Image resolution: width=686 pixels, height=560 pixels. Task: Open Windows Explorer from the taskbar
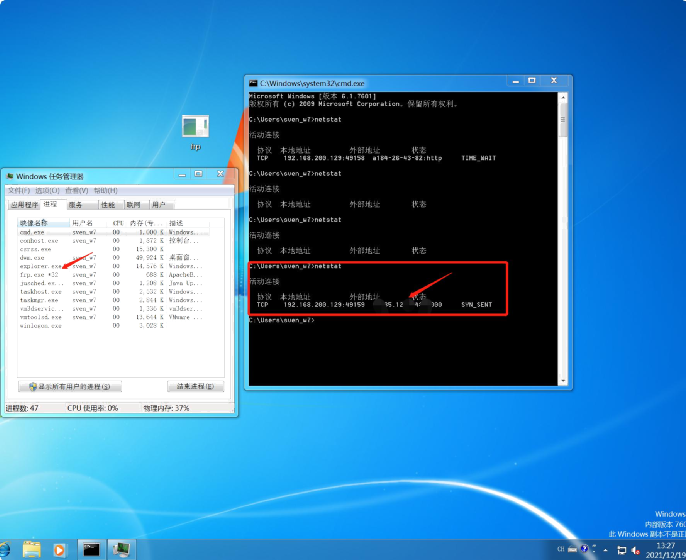click(31, 549)
